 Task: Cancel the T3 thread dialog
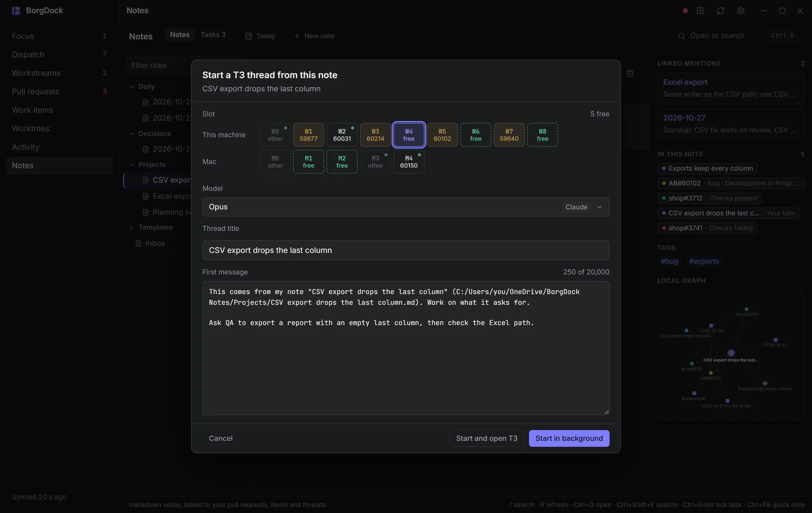[221, 438]
